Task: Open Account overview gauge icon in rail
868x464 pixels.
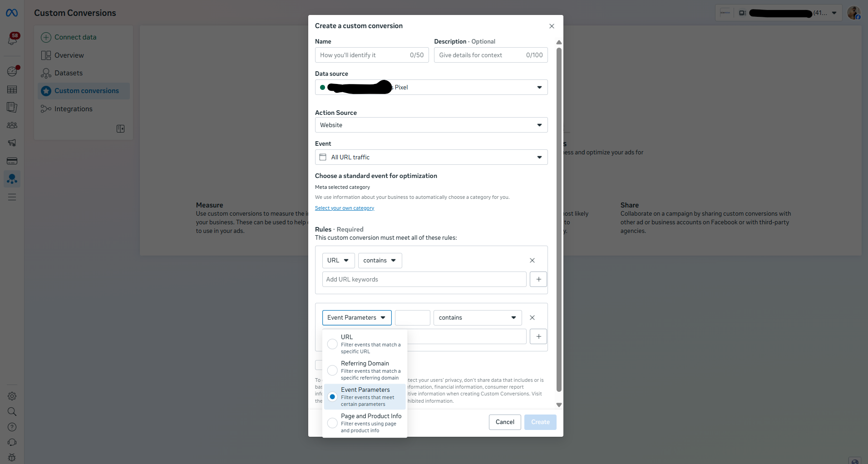Action: 12,71
